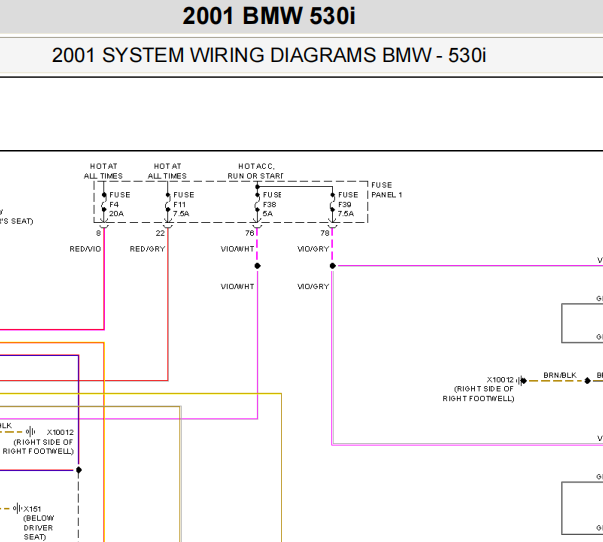Select the "RED/GRY" wire color label

tap(147, 249)
